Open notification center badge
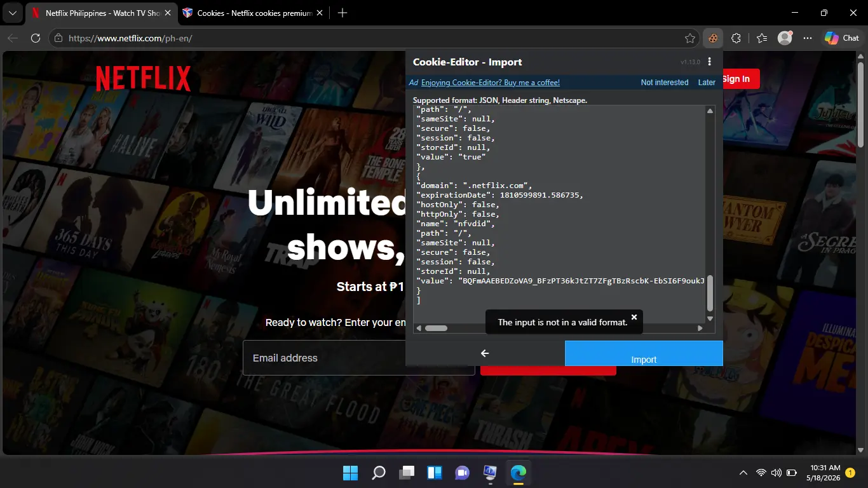This screenshot has height=488, width=868. point(850,473)
